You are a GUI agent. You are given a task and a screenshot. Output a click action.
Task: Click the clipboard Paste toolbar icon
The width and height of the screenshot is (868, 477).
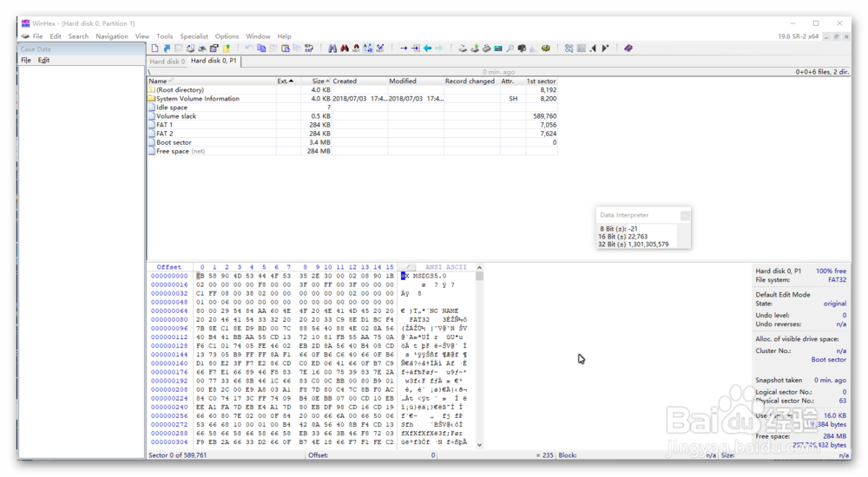coord(285,49)
